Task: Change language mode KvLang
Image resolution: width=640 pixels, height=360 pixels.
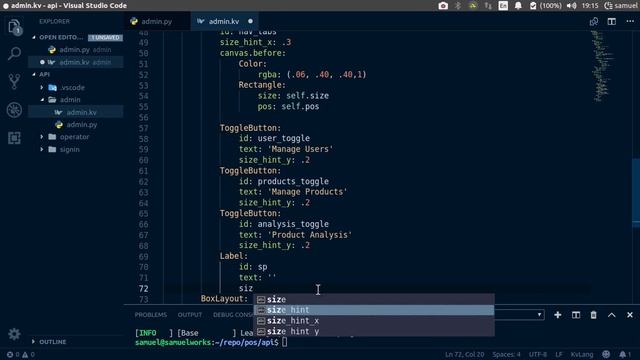Action: pos(582,354)
